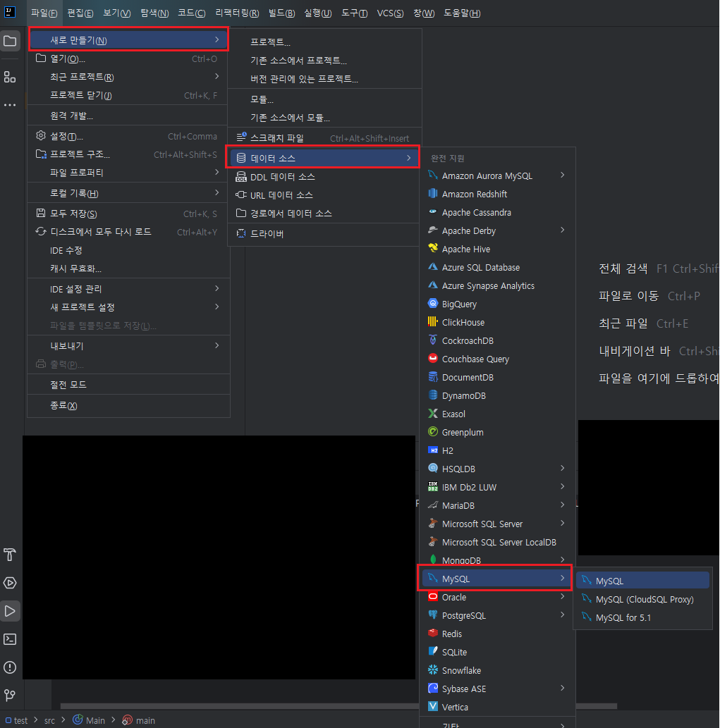Open the Git tool window icon
The height and width of the screenshot is (728, 720).
point(10,695)
